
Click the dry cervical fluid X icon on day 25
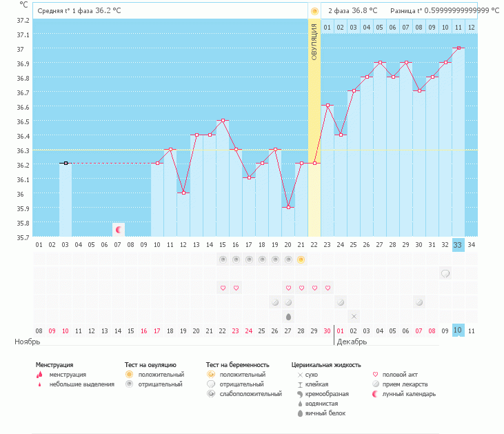(354, 316)
